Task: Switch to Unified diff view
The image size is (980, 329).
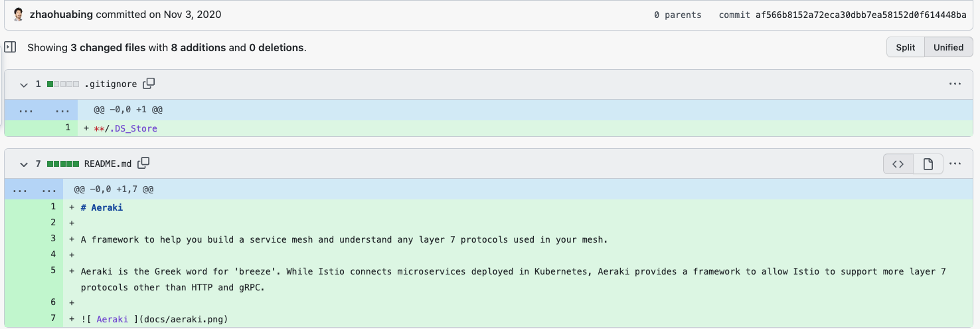Action: click(948, 47)
